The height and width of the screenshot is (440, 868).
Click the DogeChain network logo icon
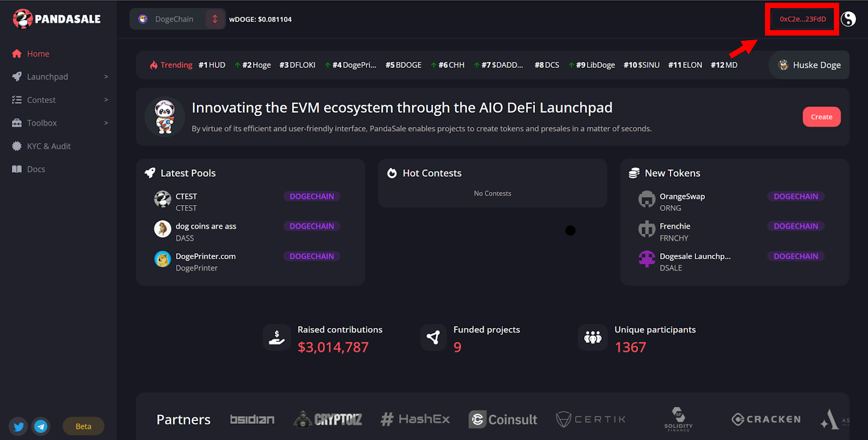pos(143,19)
